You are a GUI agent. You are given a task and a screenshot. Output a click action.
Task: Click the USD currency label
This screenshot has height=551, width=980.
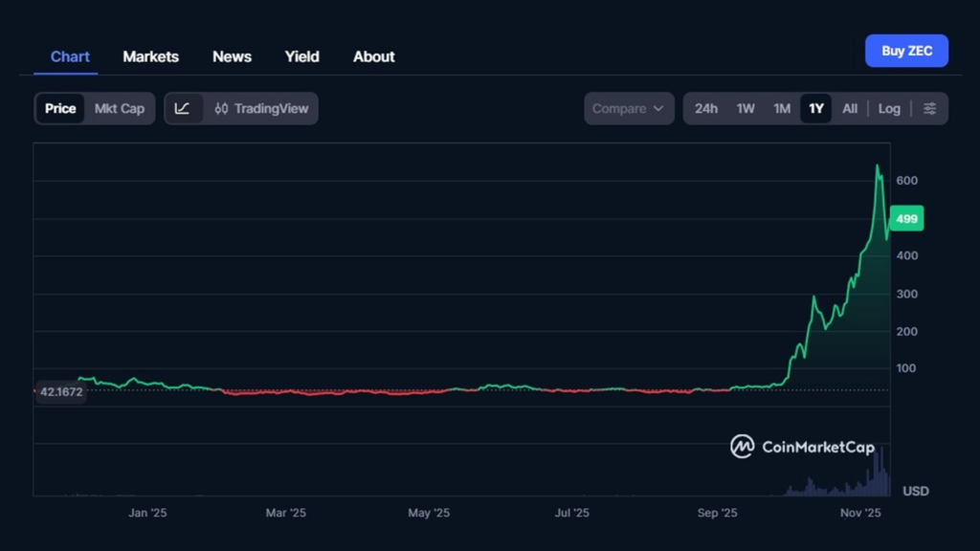point(915,491)
